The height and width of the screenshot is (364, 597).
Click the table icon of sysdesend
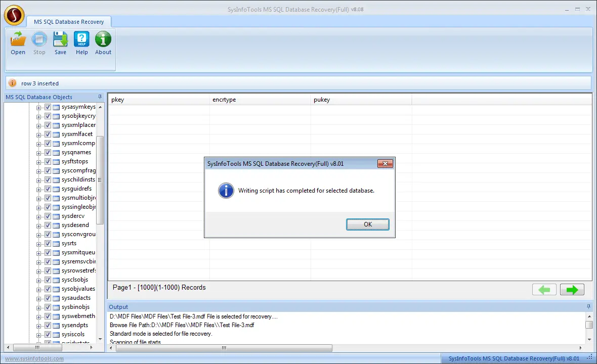coord(56,225)
